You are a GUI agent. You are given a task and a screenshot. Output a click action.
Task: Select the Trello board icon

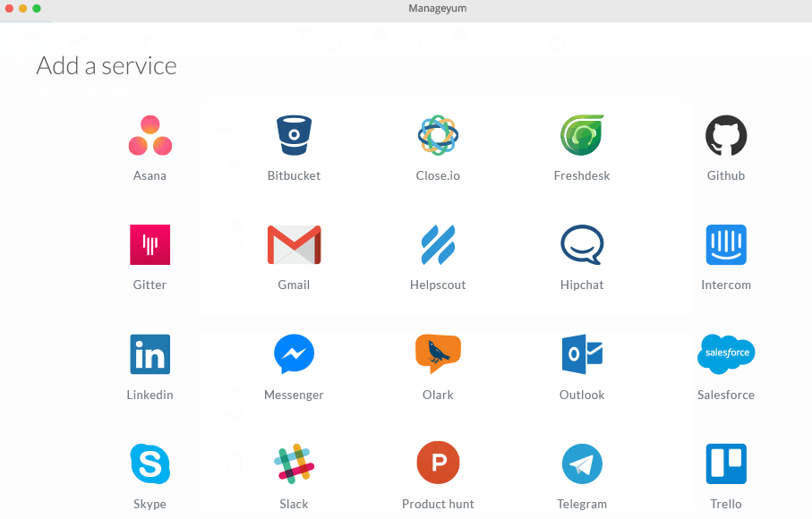(x=726, y=464)
